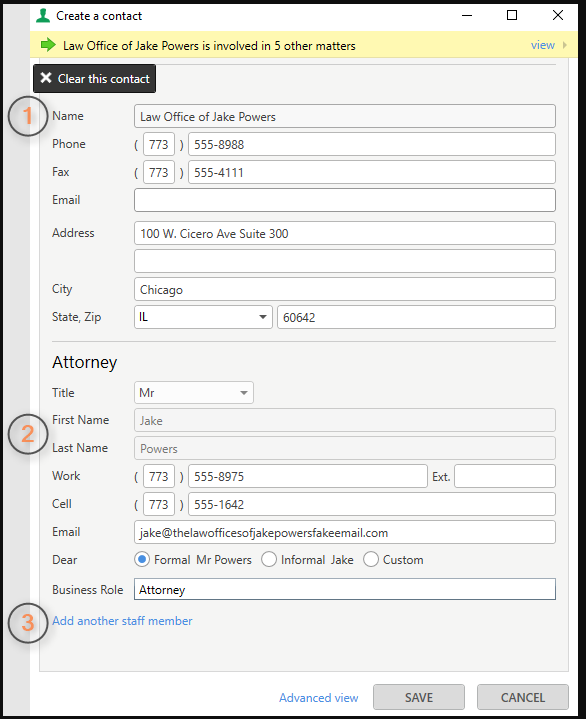Click the X icon on Clear this contact
This screenshot has height=719, width=586.
[x=46, y=78]
